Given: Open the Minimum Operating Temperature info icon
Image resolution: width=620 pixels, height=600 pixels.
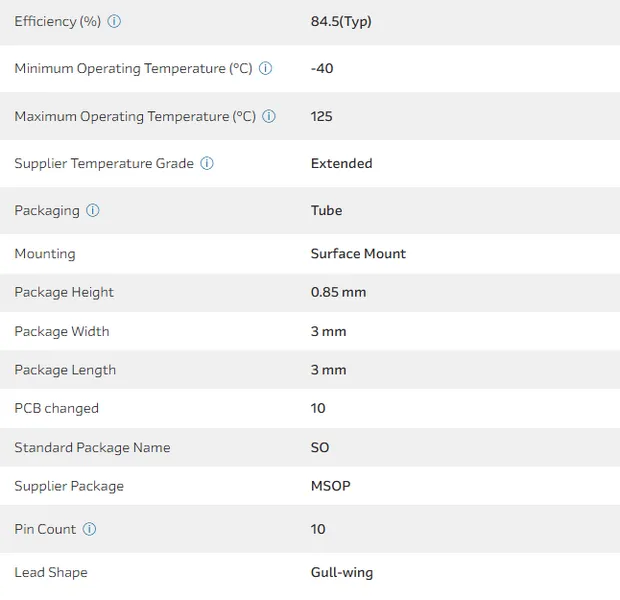Looking at the screenshot, I should [x=266, y=68].
